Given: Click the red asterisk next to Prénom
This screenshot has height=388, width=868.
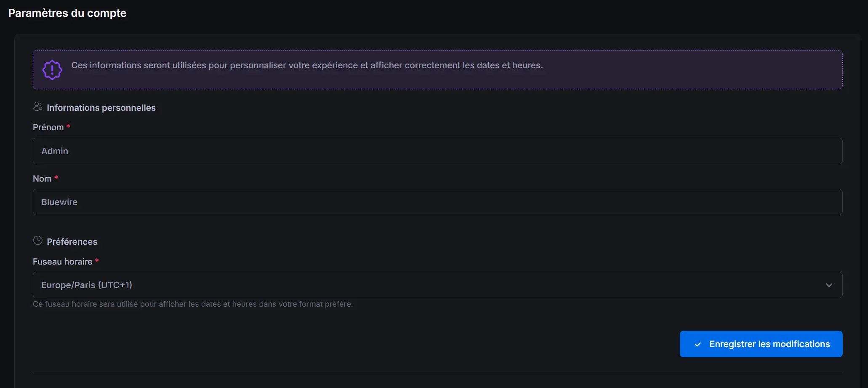Looking at the screenshot, I should click(x=68, y=126).
